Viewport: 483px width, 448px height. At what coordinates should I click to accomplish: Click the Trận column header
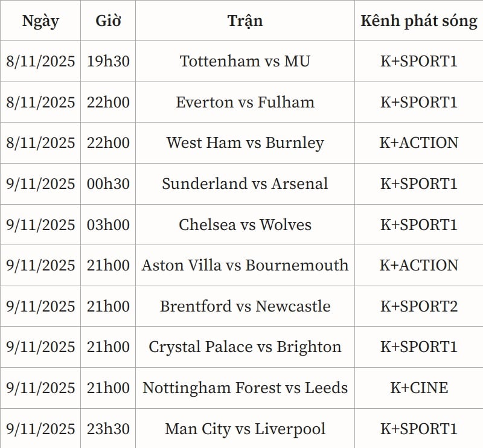coord(245,21)
